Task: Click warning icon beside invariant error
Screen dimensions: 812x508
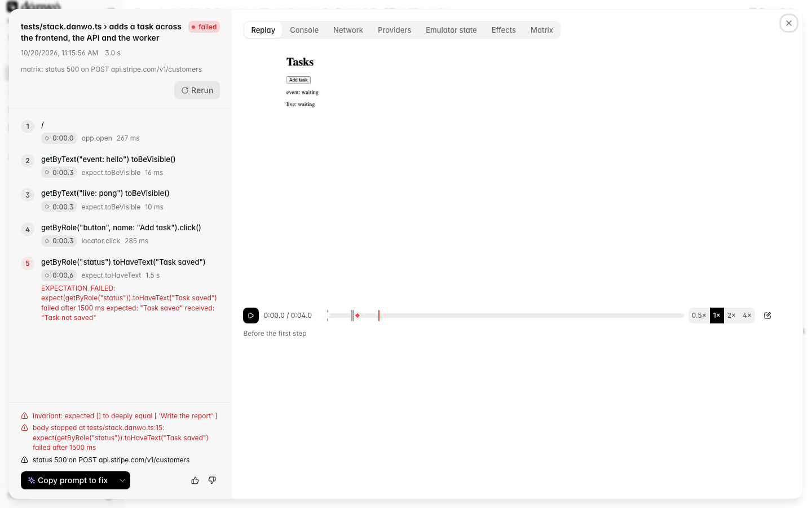Action: click(x=25, y=416)
